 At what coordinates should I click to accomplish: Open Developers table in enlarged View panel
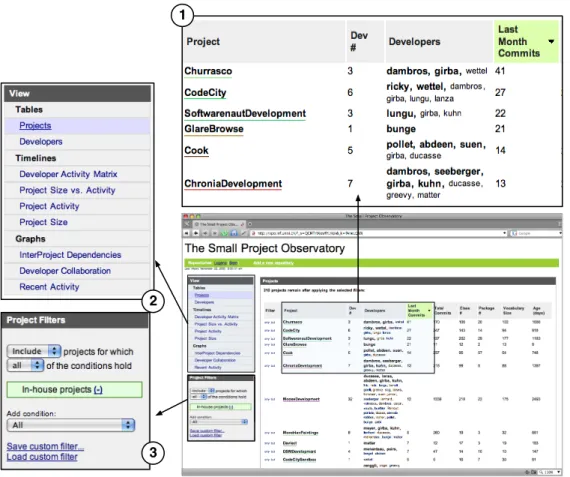(x=41, y=141)
